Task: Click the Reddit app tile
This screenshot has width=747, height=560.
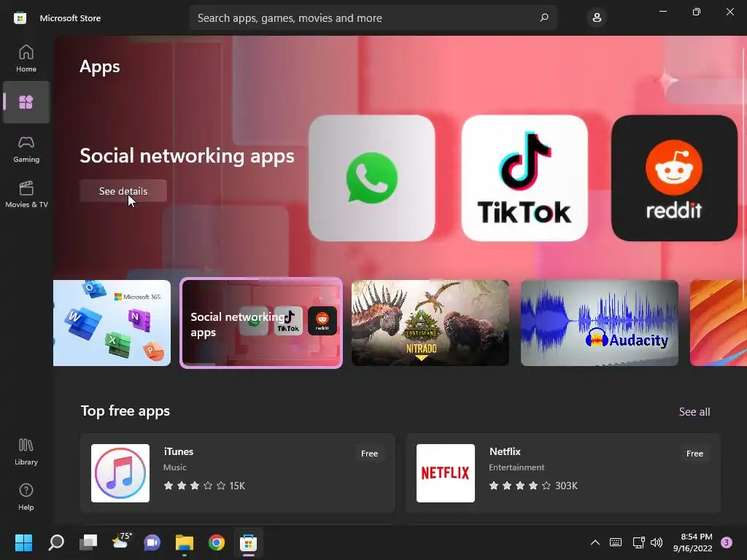Action: click(x=674, y=178)
